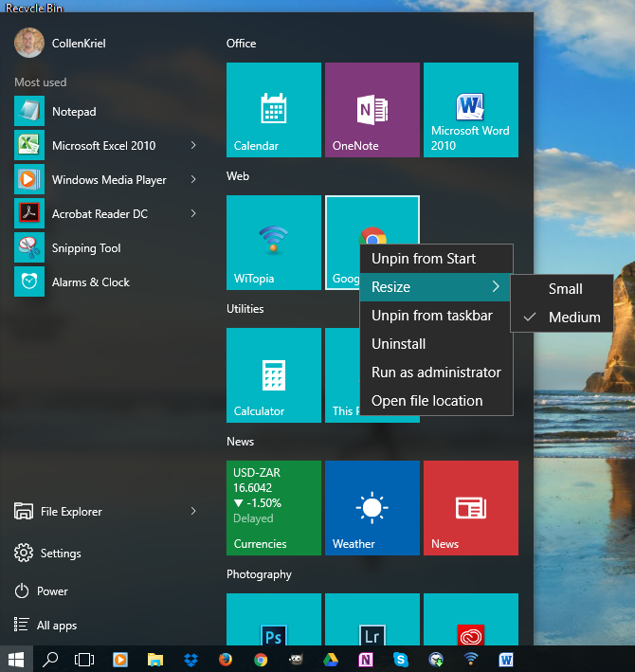
Task: Open Word from the taskbar
Action: click(505, 659)
